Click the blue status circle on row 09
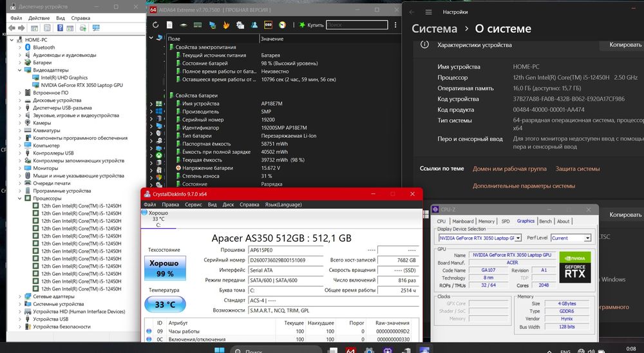This screenshot has height=353, width=644. click(x=149, y=331)
